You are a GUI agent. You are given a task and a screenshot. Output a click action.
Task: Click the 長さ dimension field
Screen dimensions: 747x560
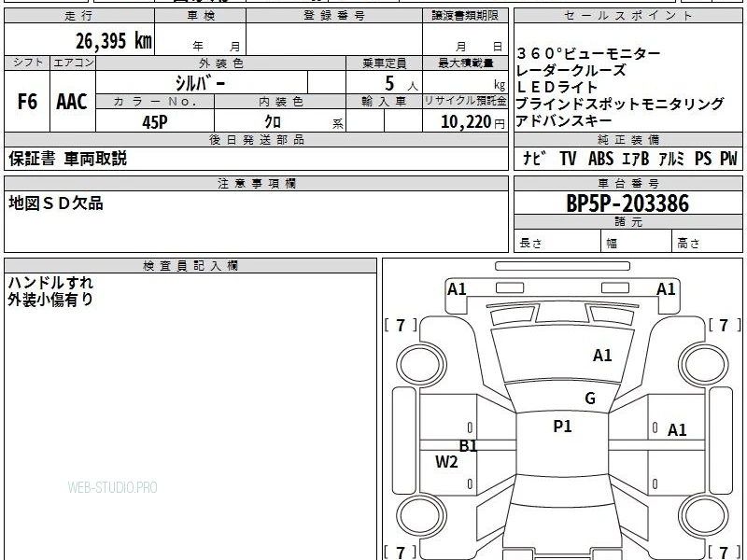[x=557, y=242]
